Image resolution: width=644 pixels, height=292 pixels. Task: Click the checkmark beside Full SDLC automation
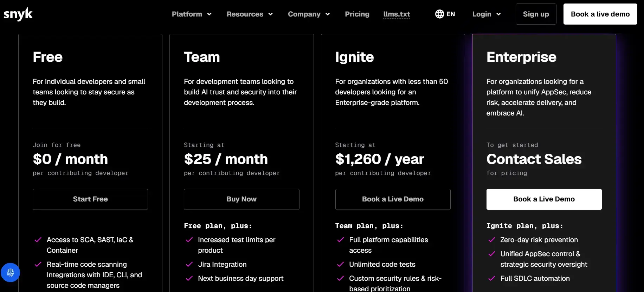[492, 278]
